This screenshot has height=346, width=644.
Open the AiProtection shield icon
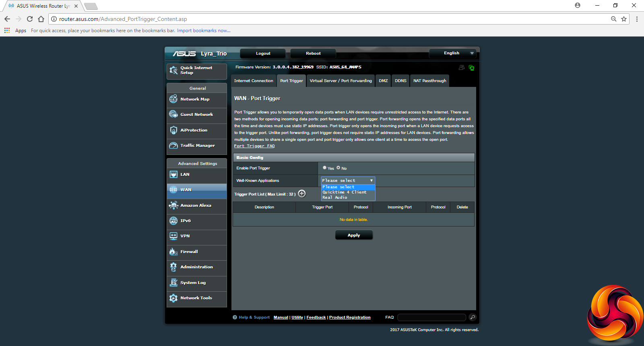click(x=173, y=130)
